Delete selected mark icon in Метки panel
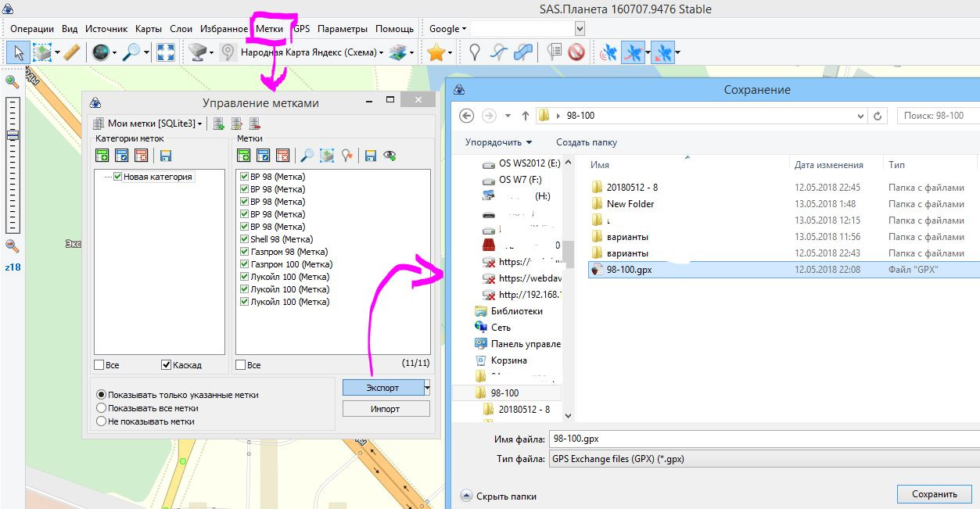 tap(283, 156)
